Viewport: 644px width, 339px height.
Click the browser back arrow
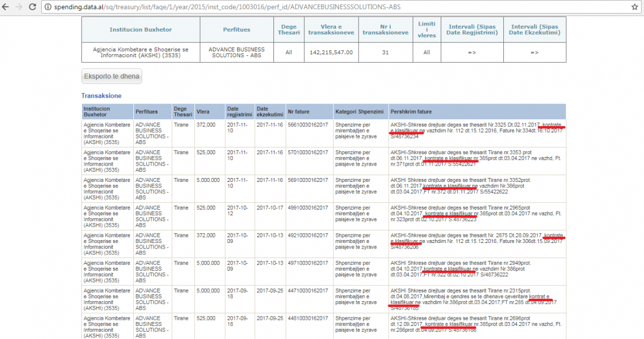pyautogui.click(x=8, y=7)
